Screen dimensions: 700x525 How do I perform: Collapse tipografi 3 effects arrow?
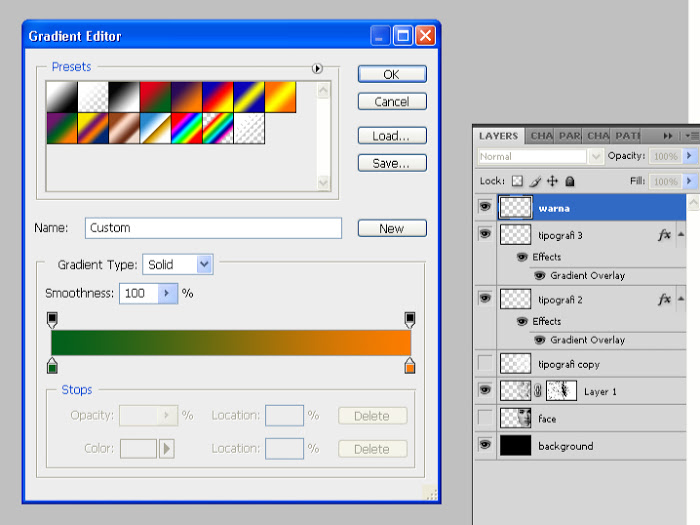pos(681,234)
